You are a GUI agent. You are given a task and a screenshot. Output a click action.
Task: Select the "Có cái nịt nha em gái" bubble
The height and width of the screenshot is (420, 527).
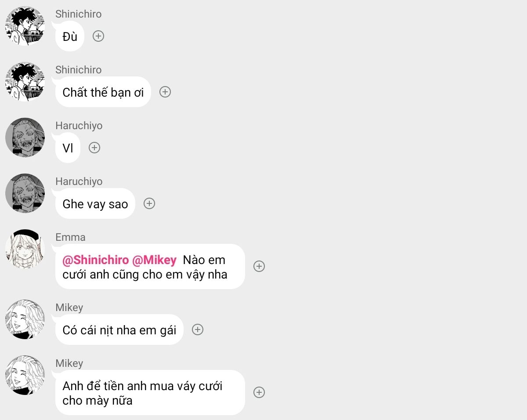[x=119, y=330]
